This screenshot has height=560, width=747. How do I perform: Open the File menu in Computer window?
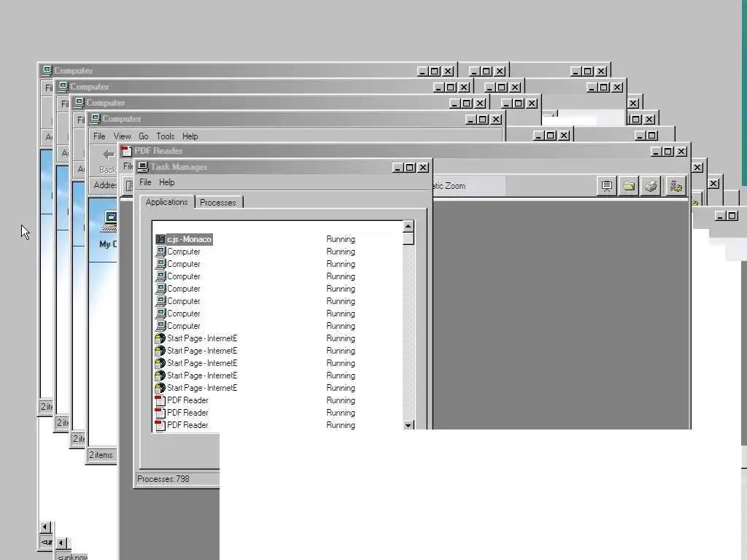point(99,136)
